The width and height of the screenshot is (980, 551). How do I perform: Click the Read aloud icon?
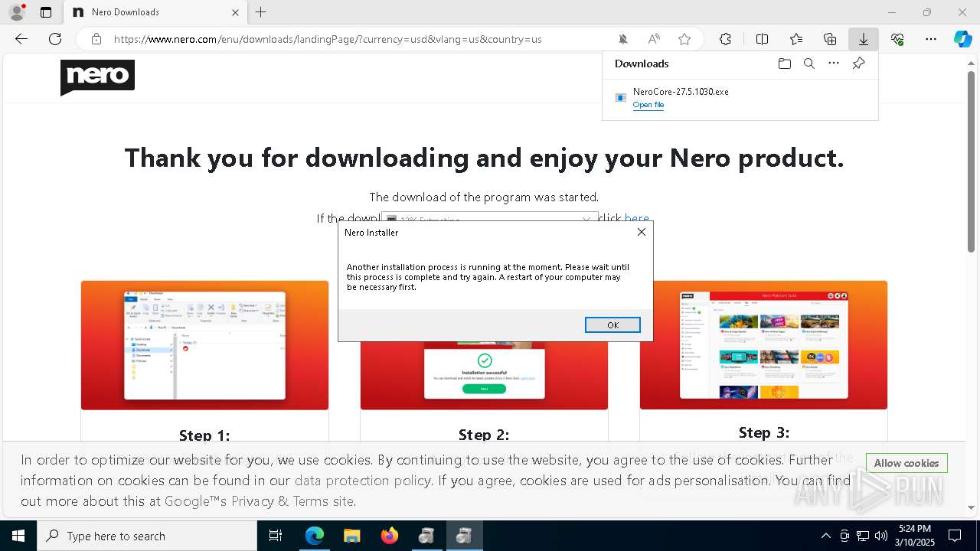click(654, 39)
